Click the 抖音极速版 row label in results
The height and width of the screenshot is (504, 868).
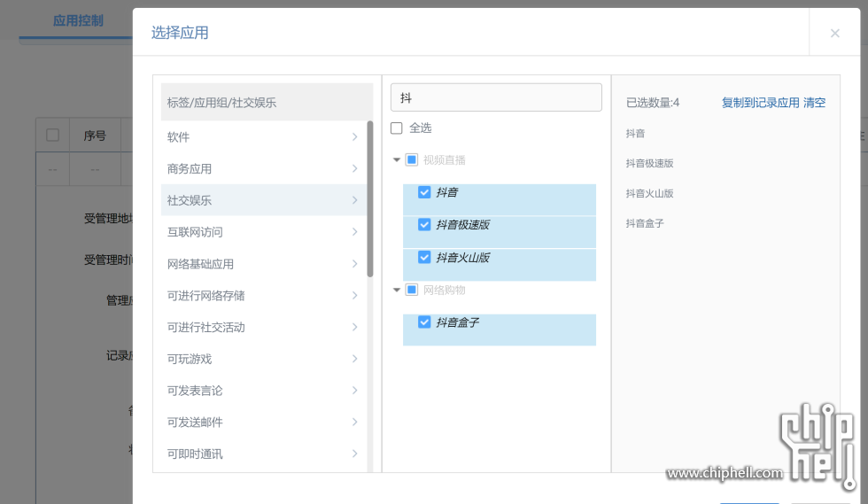462,225
